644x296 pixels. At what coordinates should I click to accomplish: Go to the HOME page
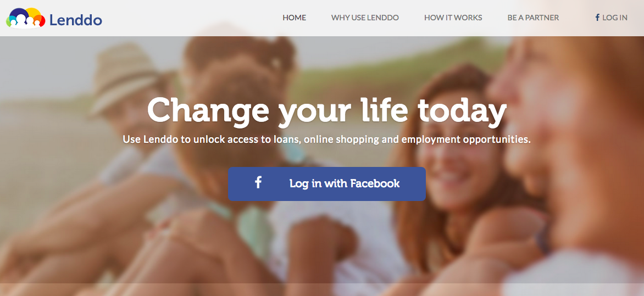coord(294,18)
